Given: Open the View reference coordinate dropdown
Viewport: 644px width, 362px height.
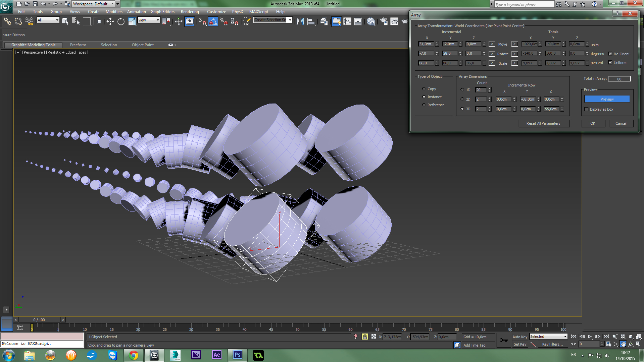Looking at the screenshot, I should point(149,20).
